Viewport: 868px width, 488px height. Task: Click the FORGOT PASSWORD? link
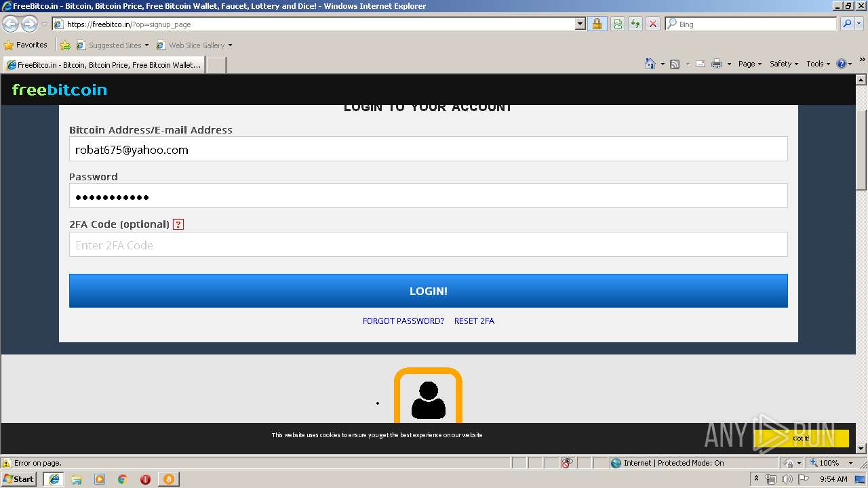point(403,321)
